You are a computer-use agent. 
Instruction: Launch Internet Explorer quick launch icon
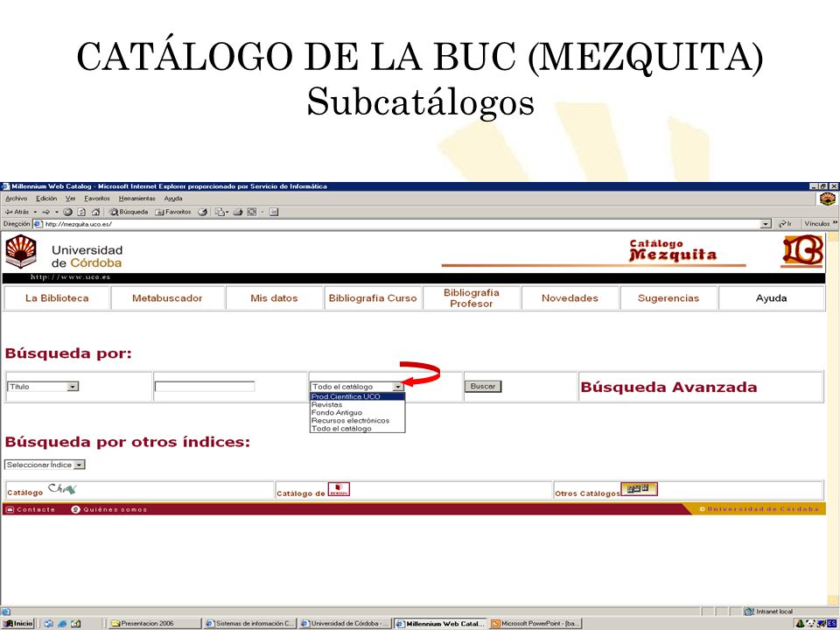63,624
